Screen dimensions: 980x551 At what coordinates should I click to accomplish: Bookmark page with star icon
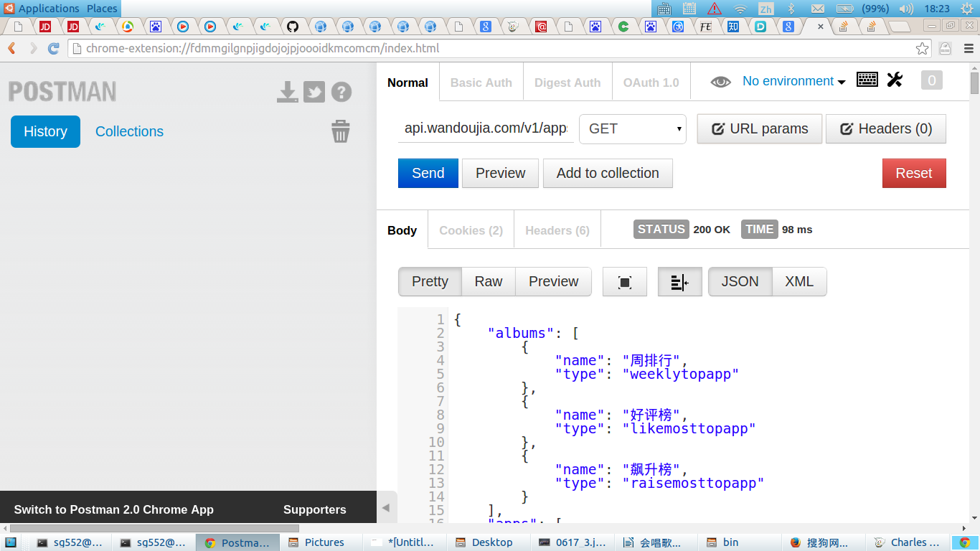(923, 49)
